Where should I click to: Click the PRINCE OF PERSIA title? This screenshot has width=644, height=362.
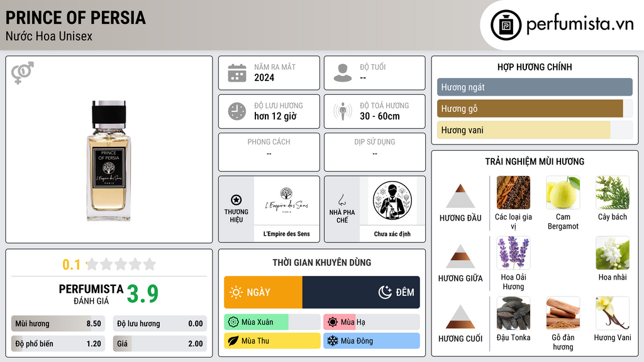[x=75, y=18]
